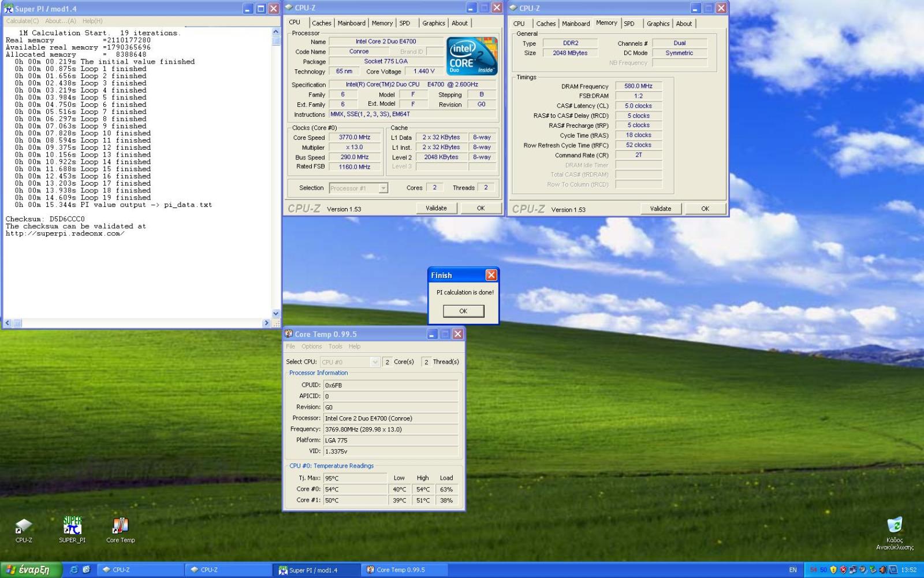Screen dimensions: 924x578
Task: Open the Help(H) menu in Super PI
Action: tap(92, 21)
